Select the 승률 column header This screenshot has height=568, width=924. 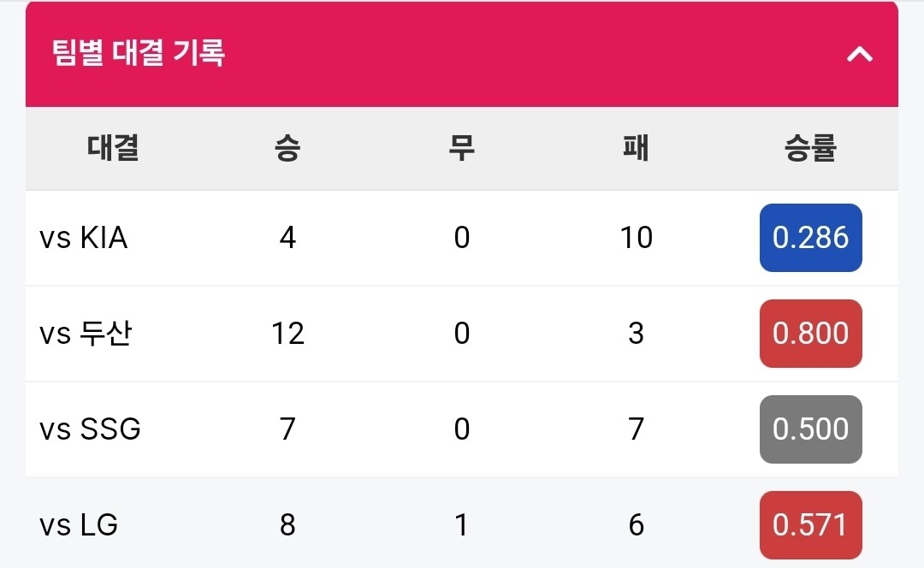coord(810,147)
